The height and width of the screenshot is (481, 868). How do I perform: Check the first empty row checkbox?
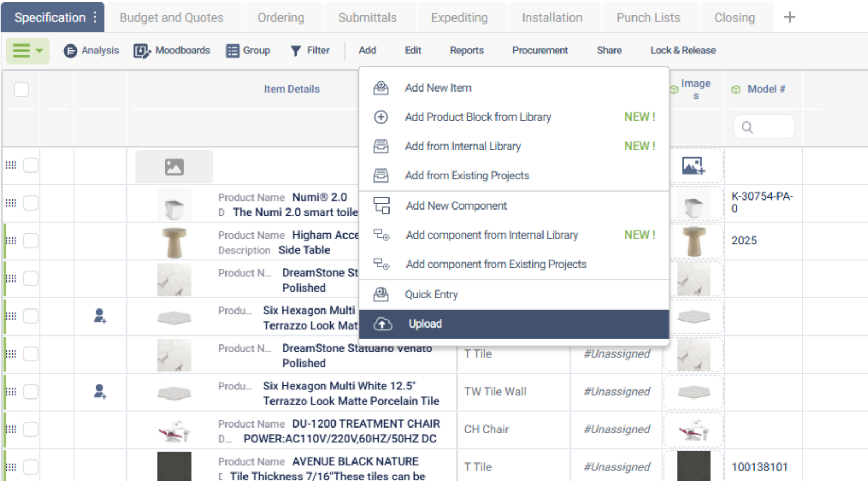(x=31, y=165)
